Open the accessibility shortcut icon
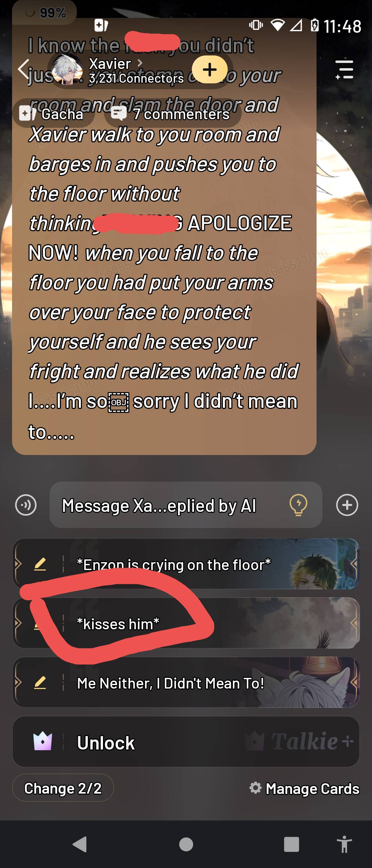The image size is (372, 868). pos(344,844)
